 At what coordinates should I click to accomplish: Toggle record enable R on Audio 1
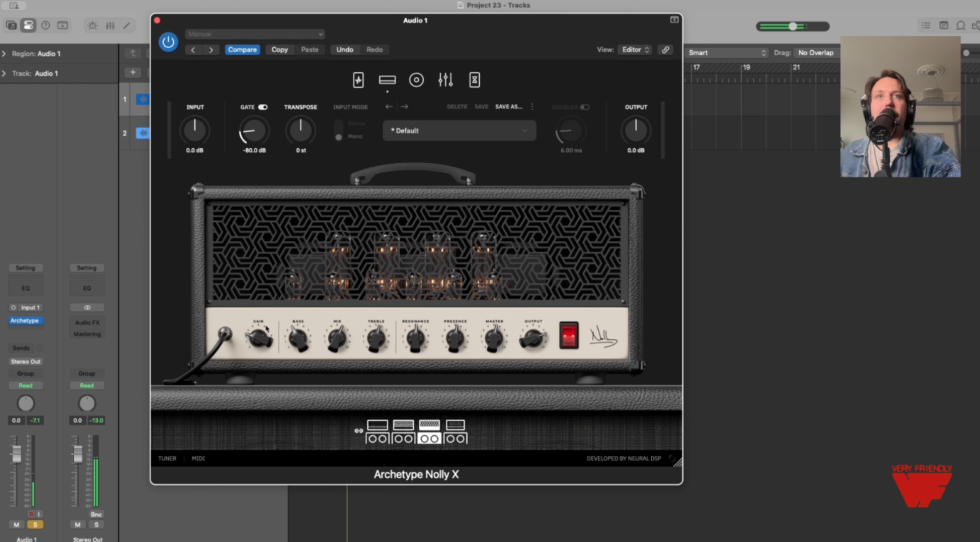(30, 514)
